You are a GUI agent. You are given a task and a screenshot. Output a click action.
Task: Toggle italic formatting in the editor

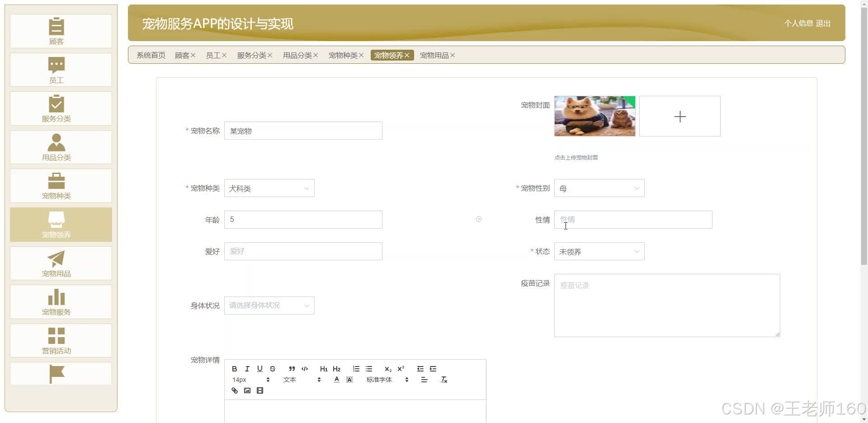[247, 369]
